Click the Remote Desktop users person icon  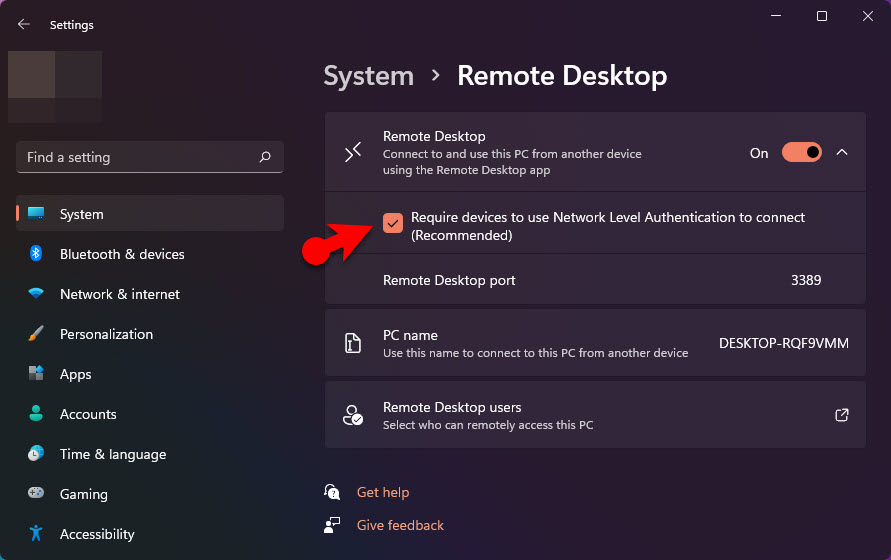pyautogui.click(x=353, y=415)
